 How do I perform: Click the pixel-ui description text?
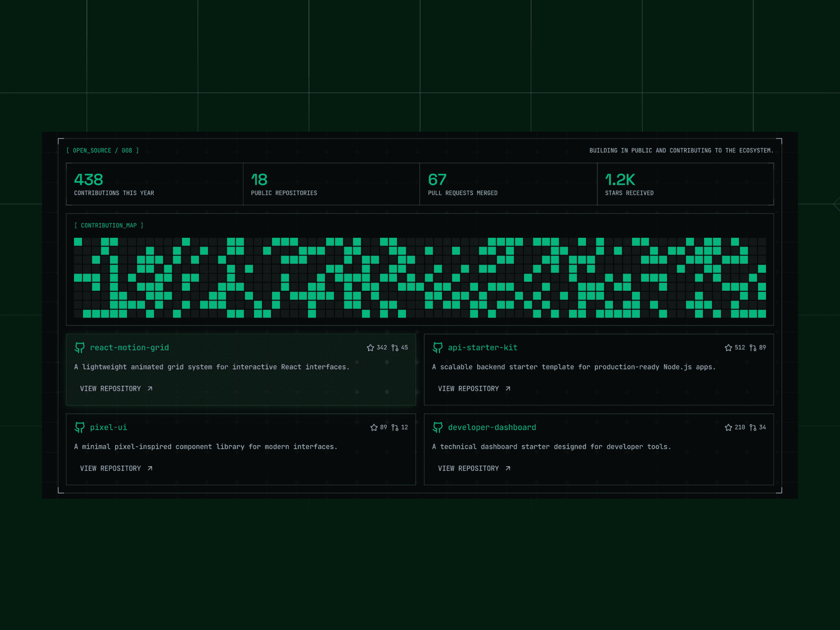click(206, 447)
